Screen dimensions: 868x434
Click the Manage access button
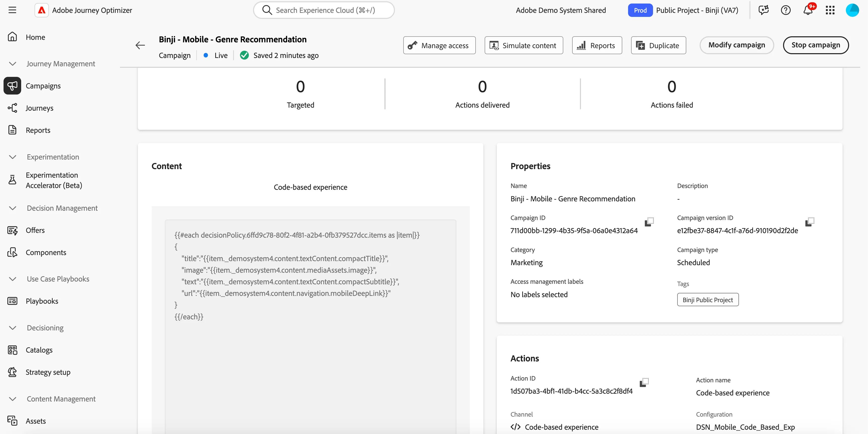click(439, 45)
